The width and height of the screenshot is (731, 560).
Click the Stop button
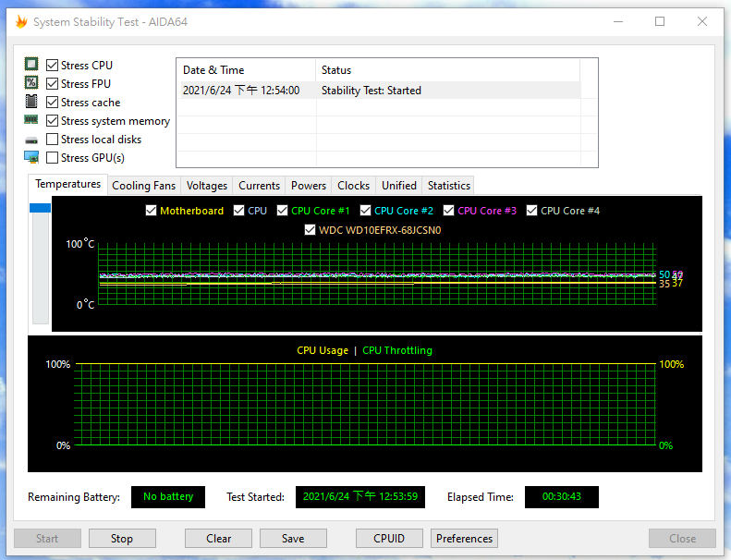(x=122, y=539)
